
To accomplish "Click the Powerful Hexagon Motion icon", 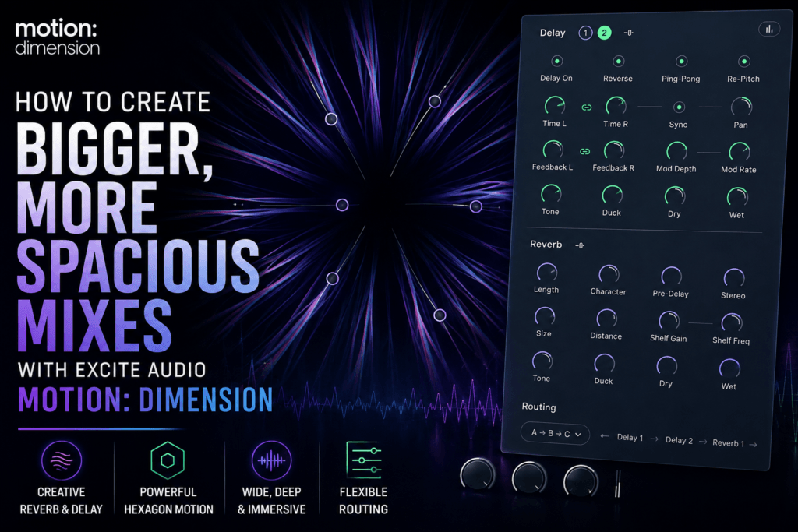I will point(168,461).
